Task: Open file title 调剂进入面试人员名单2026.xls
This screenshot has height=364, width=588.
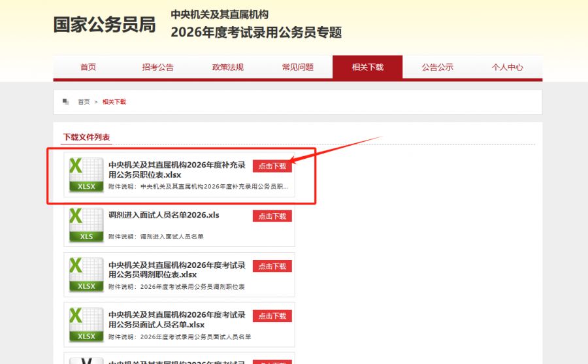Action: [x=164, y=215]
